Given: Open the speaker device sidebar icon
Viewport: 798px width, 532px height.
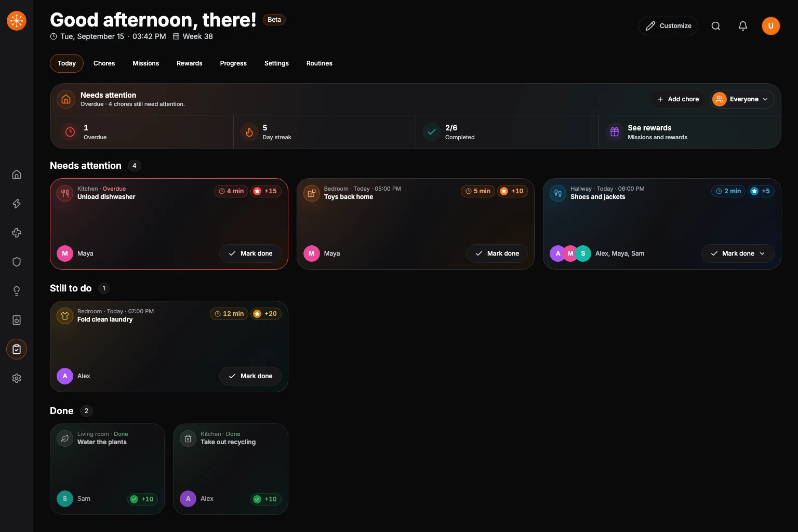Looking at the screenshot, I should pyautogui.click(x=17, y=320).
